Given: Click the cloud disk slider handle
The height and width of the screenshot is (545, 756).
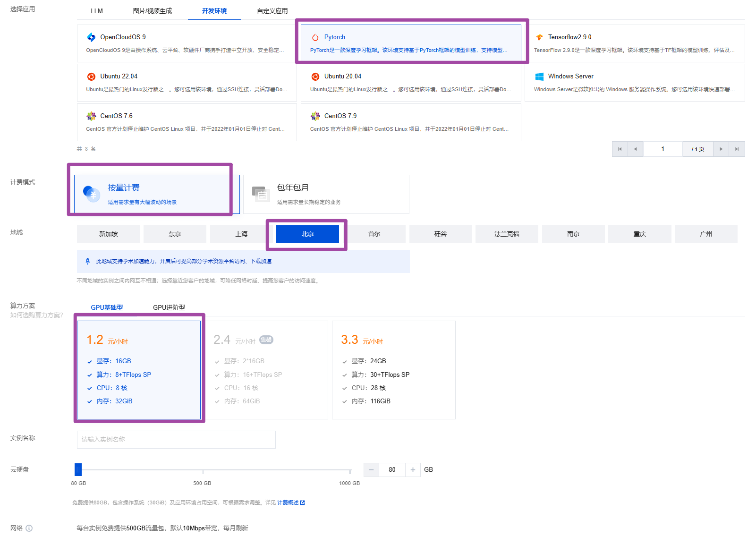Looking at the screenshot, I should click(78, 469).
